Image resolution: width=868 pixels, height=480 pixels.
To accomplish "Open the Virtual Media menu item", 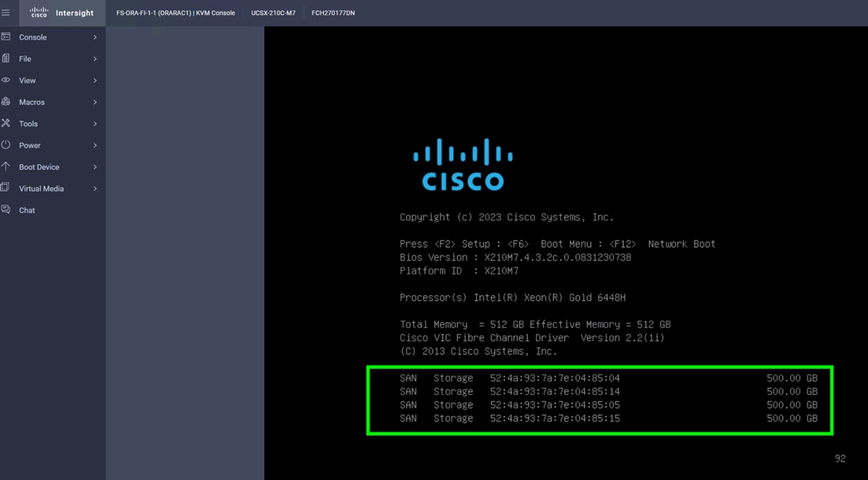I will point(52,188).
